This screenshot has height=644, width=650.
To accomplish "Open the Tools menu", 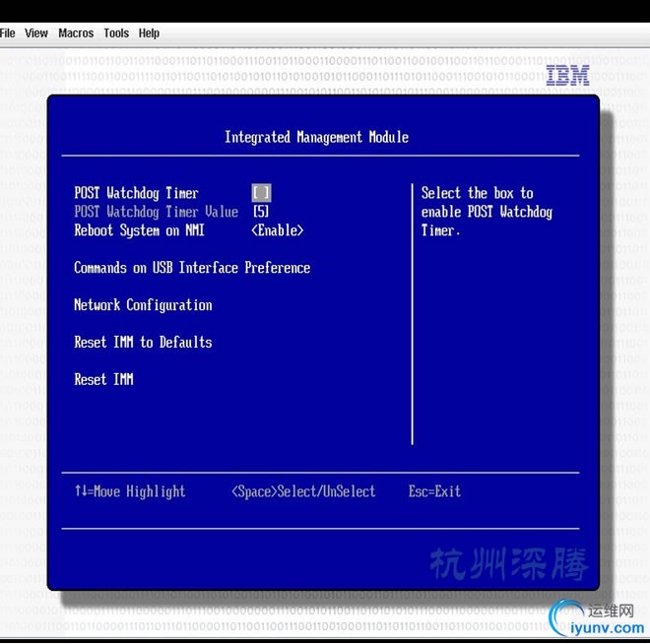I will [116, 33].
